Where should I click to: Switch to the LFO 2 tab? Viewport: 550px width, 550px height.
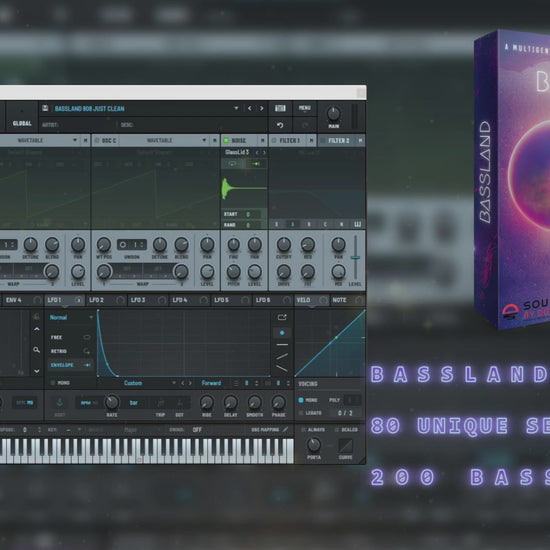106,300
